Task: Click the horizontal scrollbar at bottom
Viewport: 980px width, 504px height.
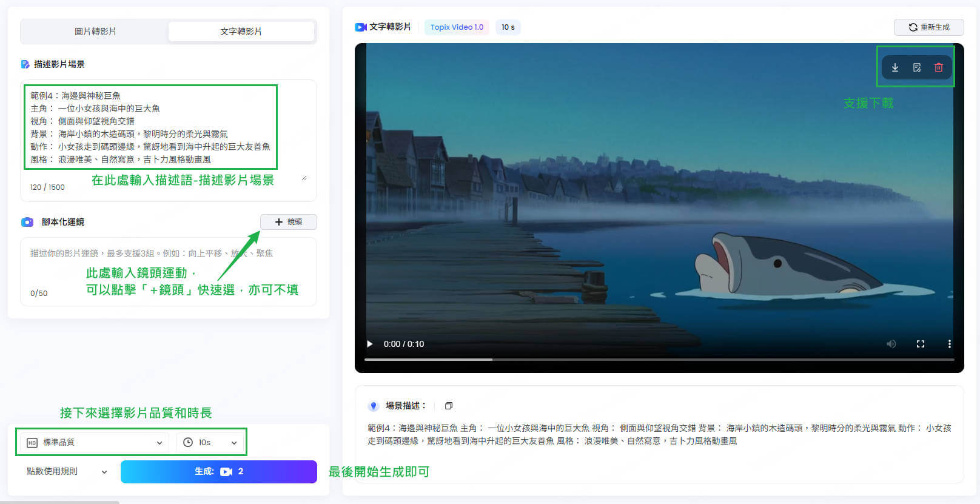Action: click(59, 502)
